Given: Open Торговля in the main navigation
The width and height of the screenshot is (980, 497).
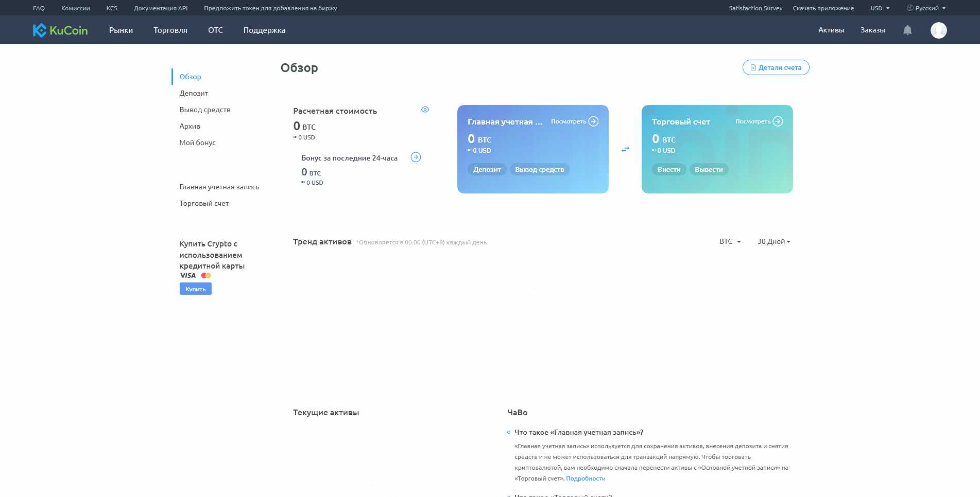Looking at the screenshot, I should point(170,30).
